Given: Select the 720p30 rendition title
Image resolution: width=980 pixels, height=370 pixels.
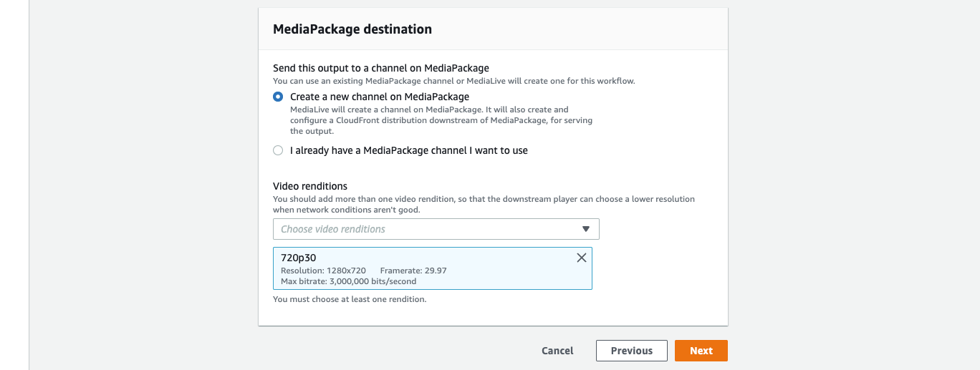Looking at the screenshot, I should click(299, 258).
